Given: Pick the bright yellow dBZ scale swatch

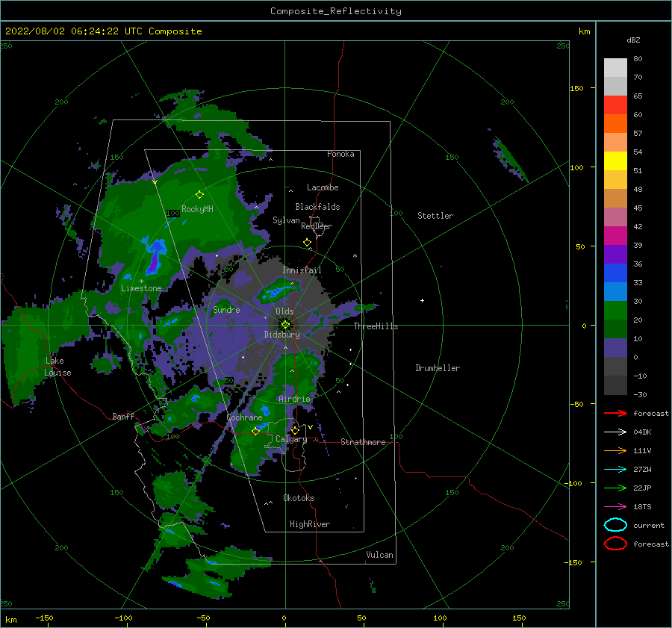Looking at the screenshot, I should 615,161.
